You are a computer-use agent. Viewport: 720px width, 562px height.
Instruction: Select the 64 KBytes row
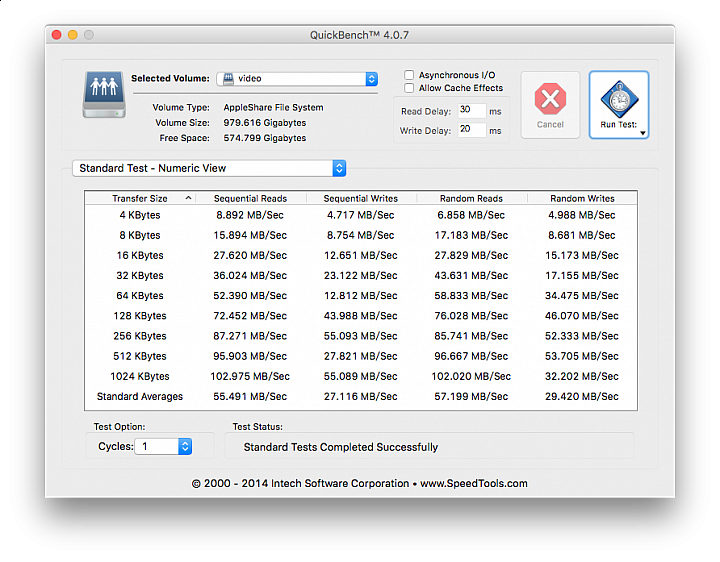coord(361,296)
